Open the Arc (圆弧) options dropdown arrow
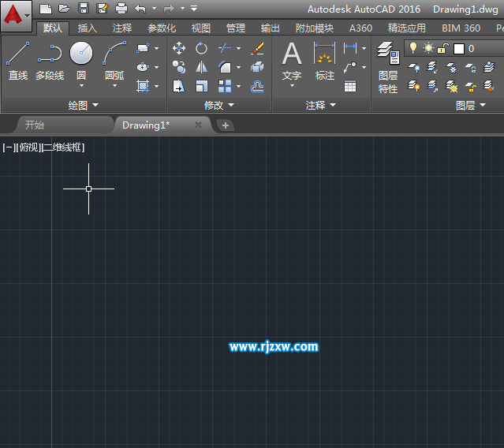Viewport: 504px width, 448px height. (x=114, y=86)
